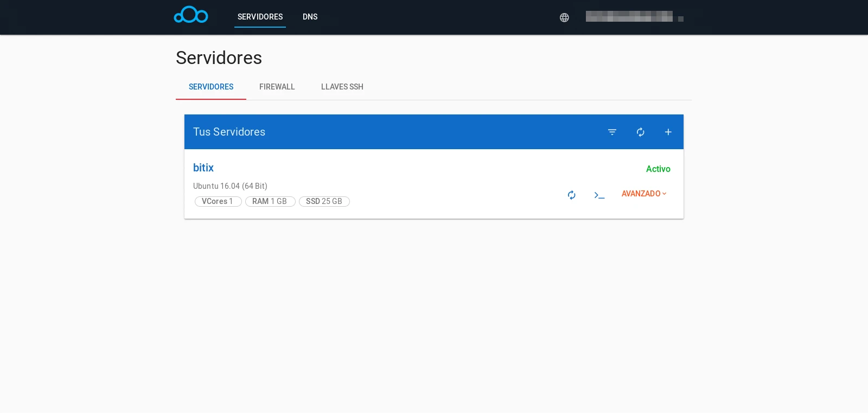Expand the AVANZADO options menu
This screenshot has width=868, height=415.
(644, 194)
